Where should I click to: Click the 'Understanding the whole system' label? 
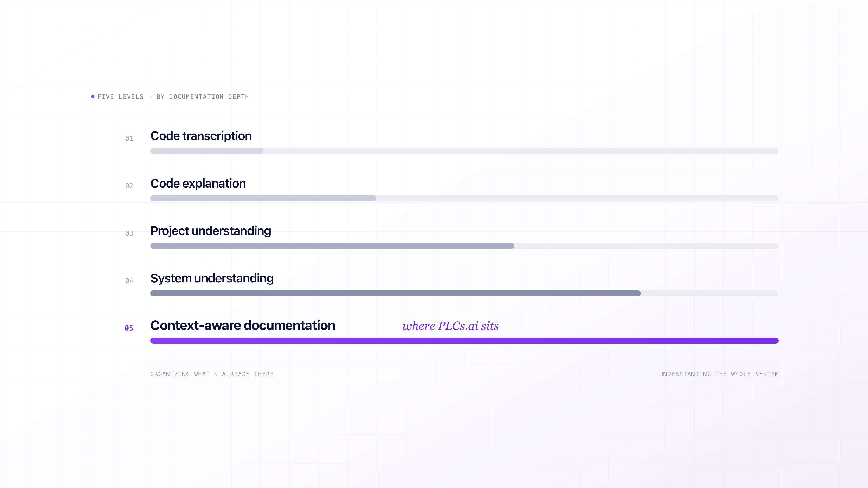pyautogui.click(x=719, y=374)
